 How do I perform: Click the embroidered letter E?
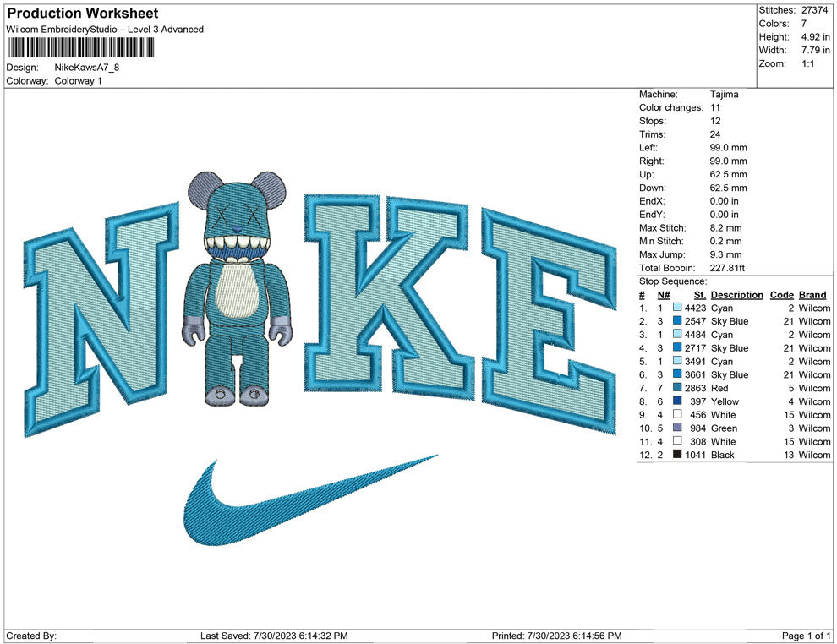pyautogui.click(x=549, y=323)
